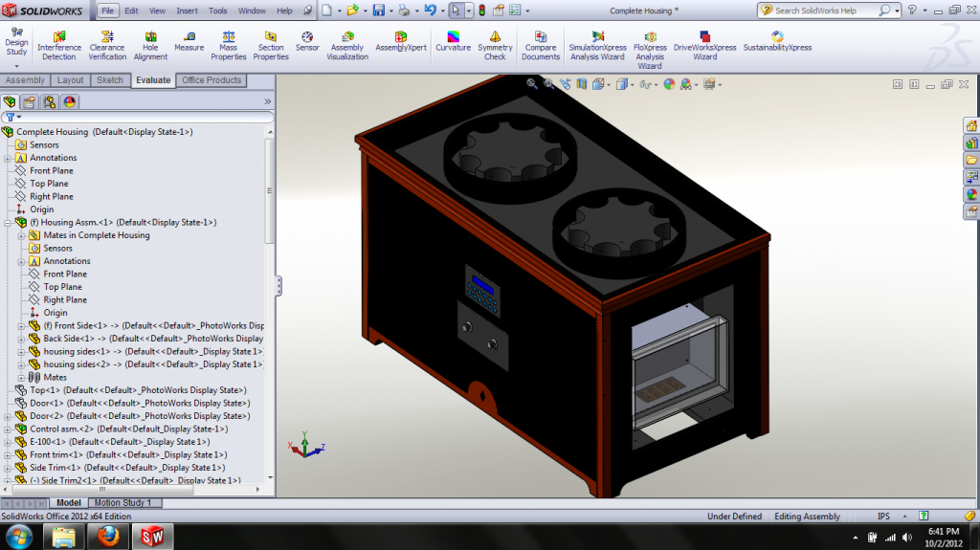980x550 pixels.
Task: Switch to PropertyManager tab icon
Action: click(30, 102)
